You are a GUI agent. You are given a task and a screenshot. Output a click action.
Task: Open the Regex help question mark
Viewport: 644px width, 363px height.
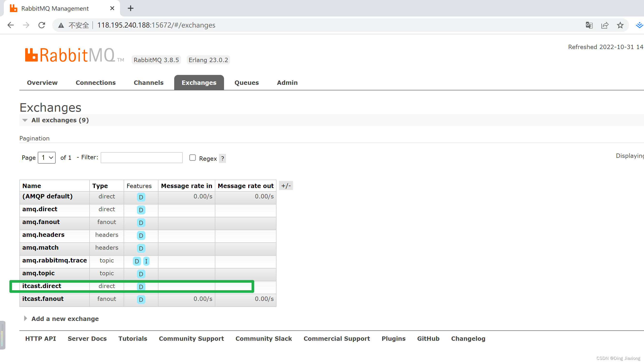pos(223,158)
